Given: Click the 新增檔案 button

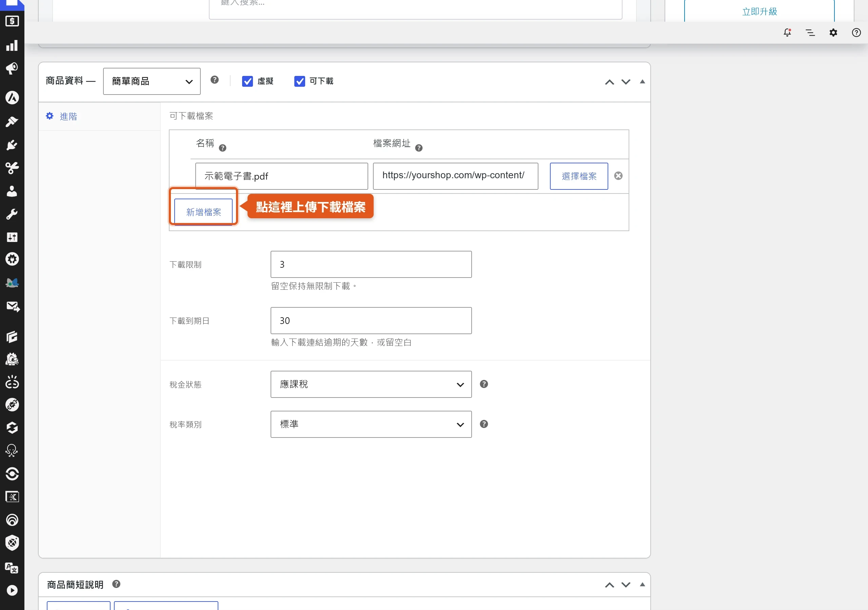Looking at the screenshot, I should 203,212.
